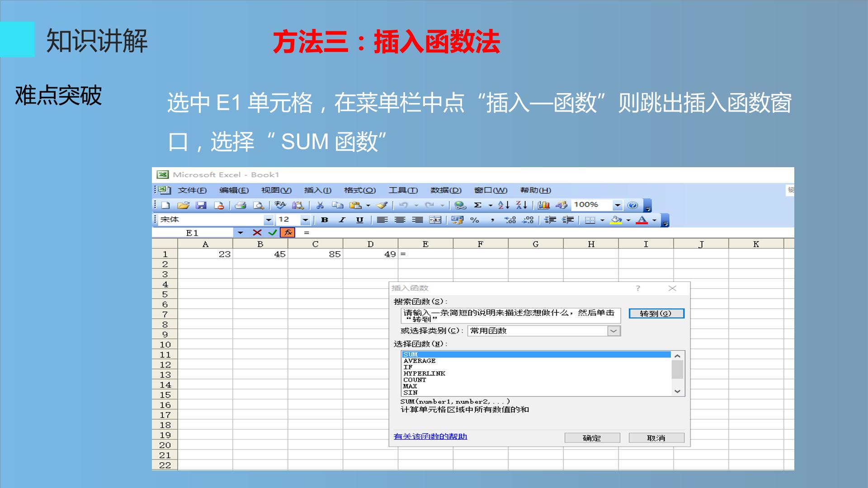This screenshot has width=868, height=488.
Task: Click the Research binoculars icon
Action: 298,206
